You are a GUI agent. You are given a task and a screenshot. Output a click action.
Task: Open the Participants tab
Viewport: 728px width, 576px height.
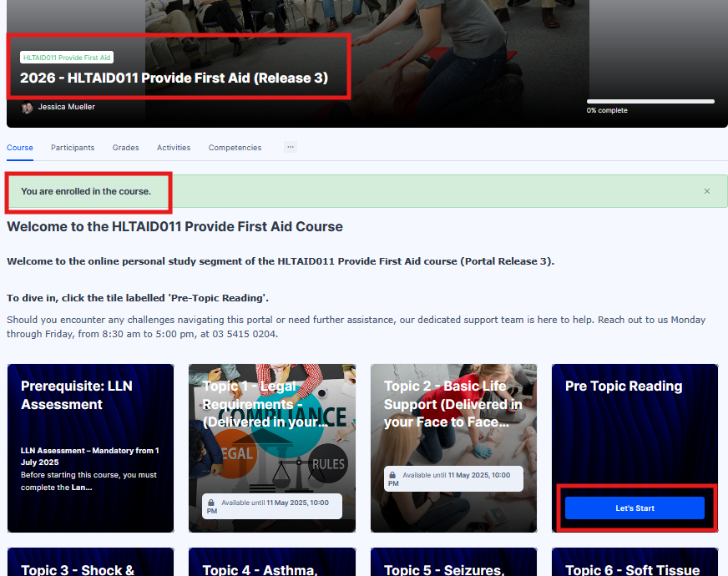click(x=73, y=148)
